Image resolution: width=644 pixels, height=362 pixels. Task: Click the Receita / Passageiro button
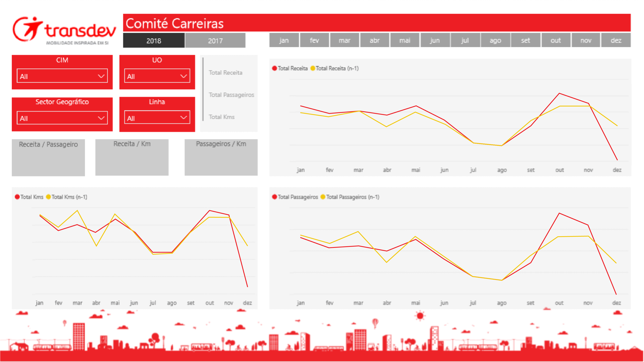pyautogui.click(x=48, y=158)
